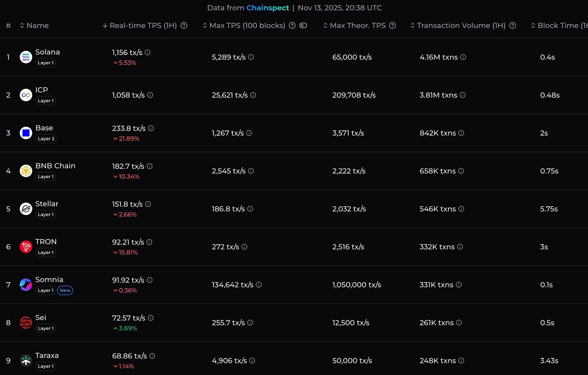
Task: Click the BNB Chain logo icon
Action: point(26,171)
